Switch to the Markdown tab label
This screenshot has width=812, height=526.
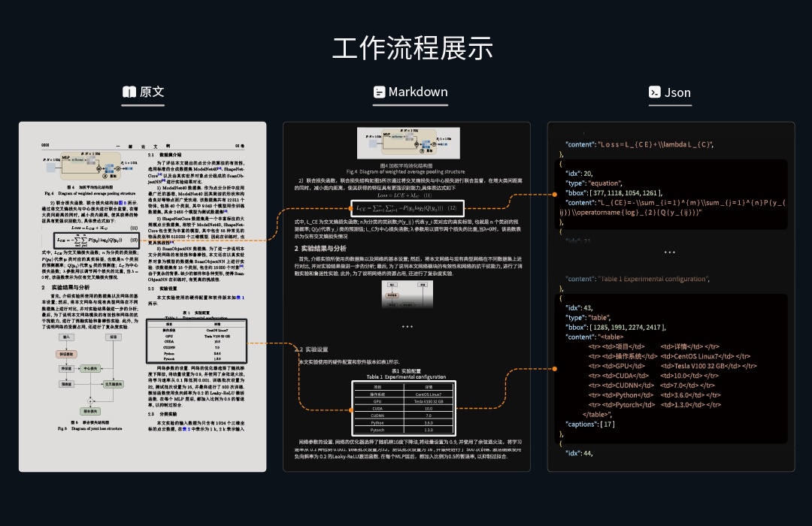click(x=418, y=92)
